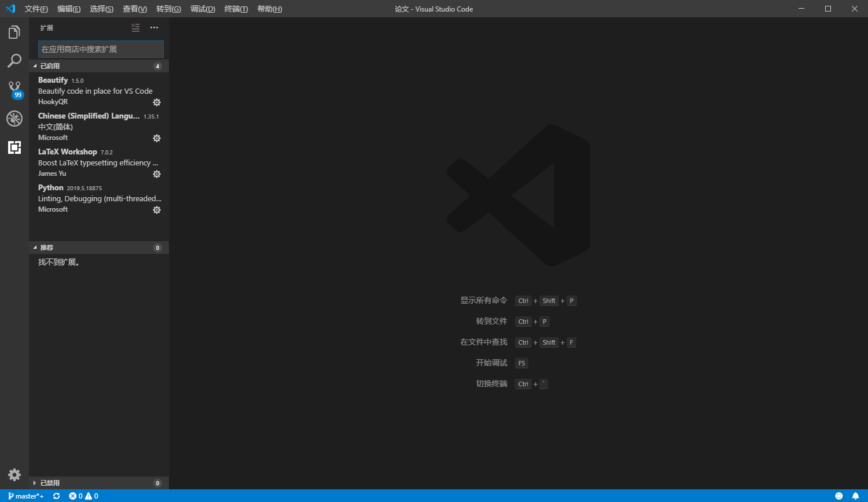Open Beautify extension manage gear
The height and width of the screenshot is (502, 868).
(x=157, y=102)
